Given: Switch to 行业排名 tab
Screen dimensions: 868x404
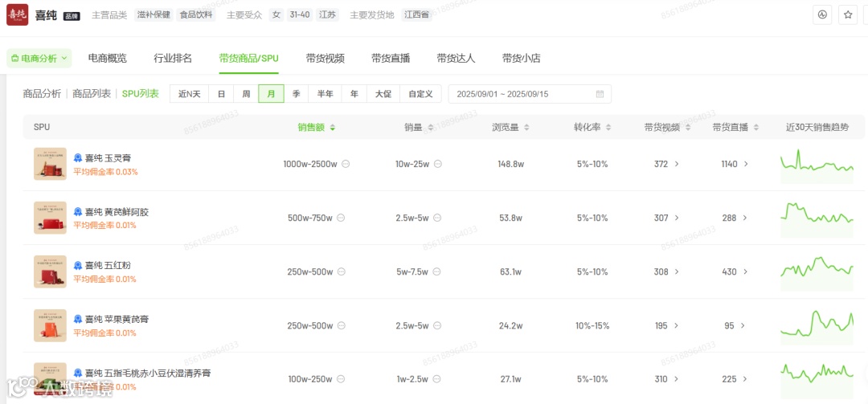Looking at the screenshot, I should pyautogui.click(x=173, y=58).
